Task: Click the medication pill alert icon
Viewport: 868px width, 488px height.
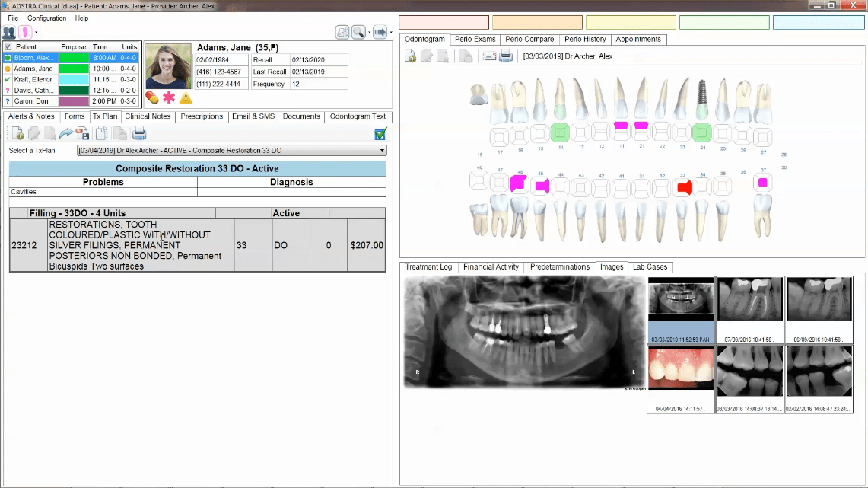Action: click(x=152, y=98)
